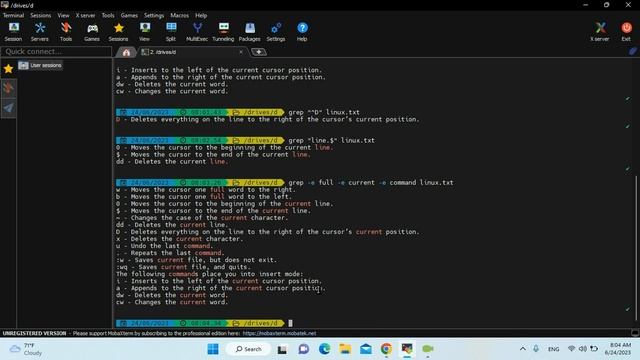The image size is (640, 360).
Task: Enable MultiExec mode from the toolbar
Action: coord(197,32)
